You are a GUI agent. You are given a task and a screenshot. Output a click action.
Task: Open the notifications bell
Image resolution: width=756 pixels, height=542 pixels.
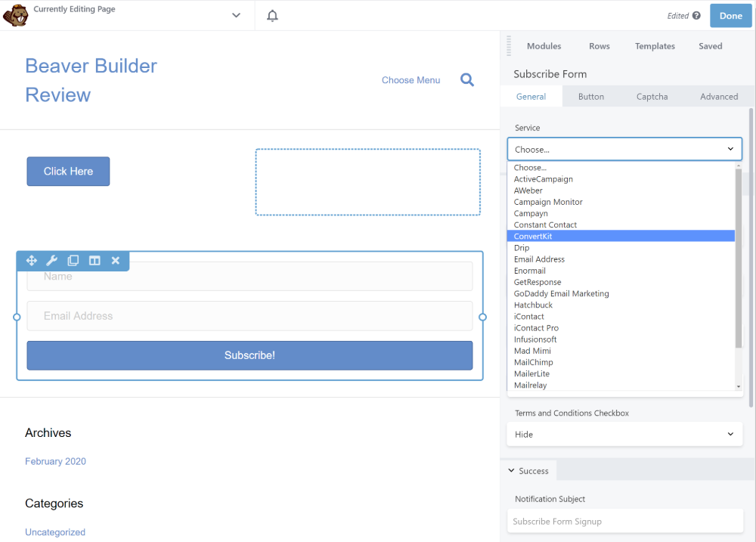tap(272, 15)
